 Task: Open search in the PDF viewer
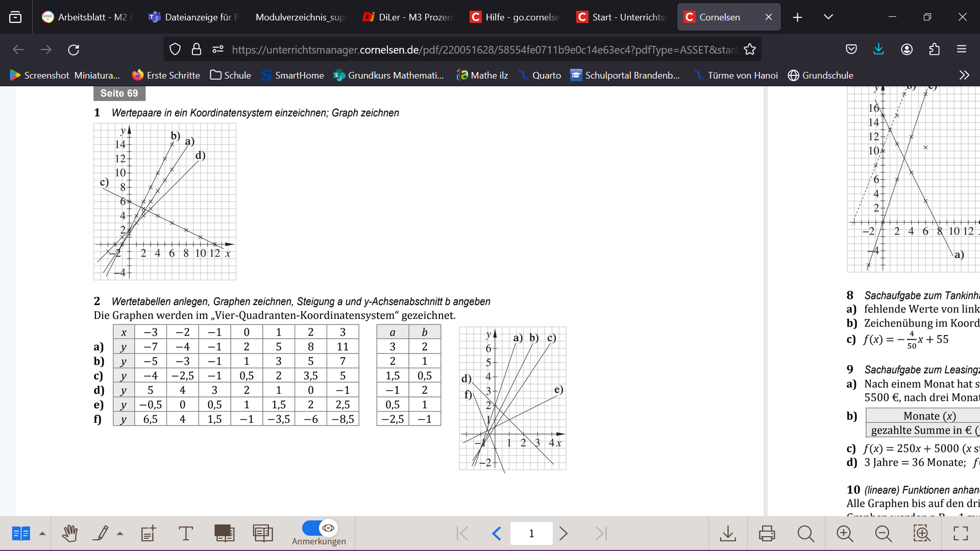805,534
